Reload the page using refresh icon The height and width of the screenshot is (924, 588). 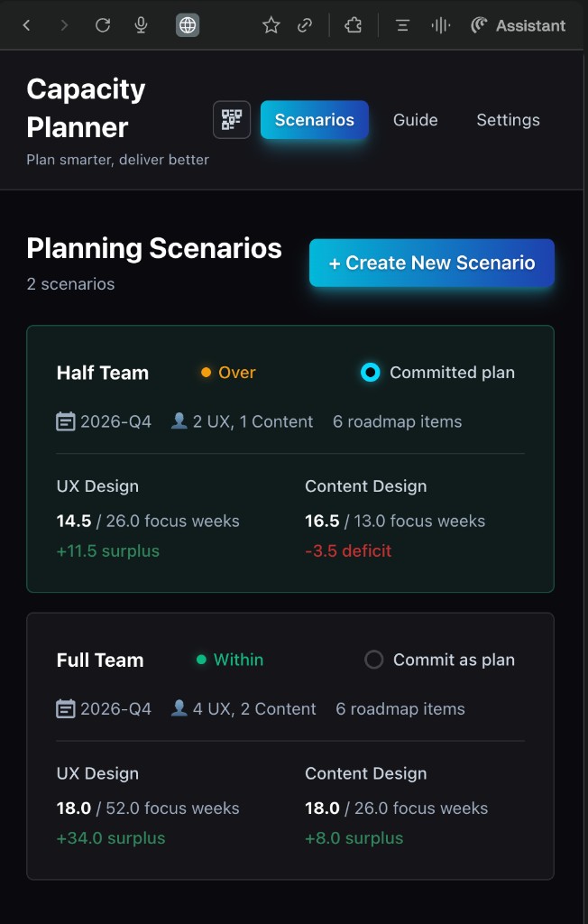click(103, 24)
